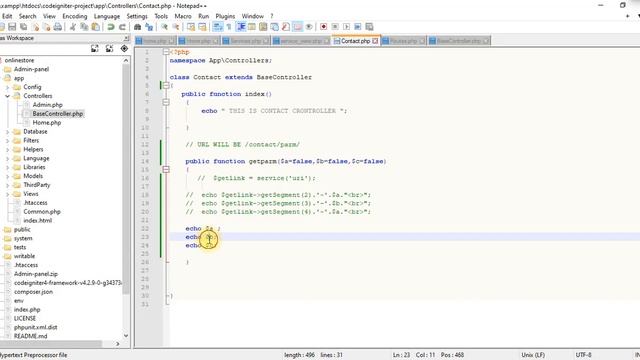Open the Plugins menu
Screen dimensions: 640x360
(225, 16)
